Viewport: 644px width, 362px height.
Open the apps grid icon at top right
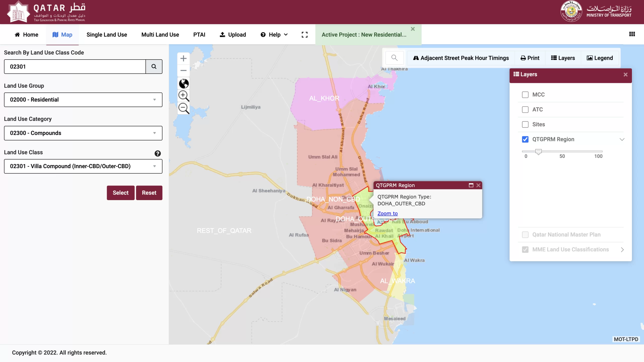(x=632, y=34)
